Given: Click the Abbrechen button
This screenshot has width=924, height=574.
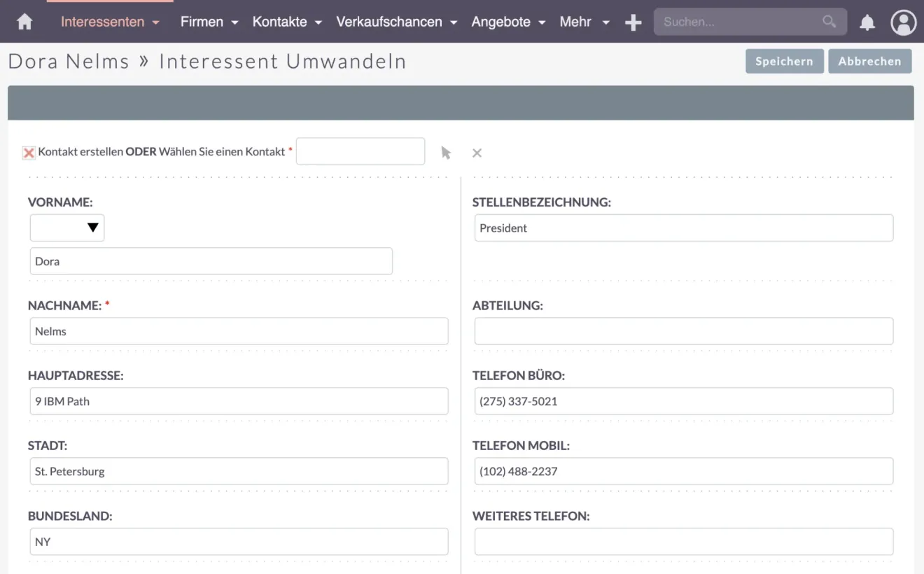Looking at the screenshot, I should [869, 61].
